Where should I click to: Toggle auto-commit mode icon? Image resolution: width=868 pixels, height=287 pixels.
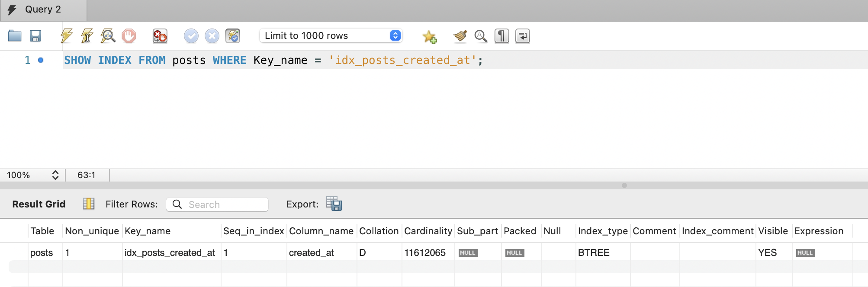(x=233, y=36)
